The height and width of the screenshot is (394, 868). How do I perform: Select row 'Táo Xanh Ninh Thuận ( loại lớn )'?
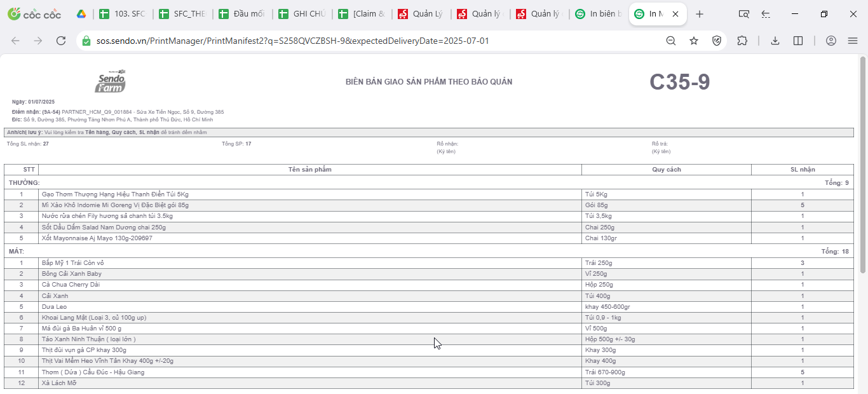pos(429,339)
